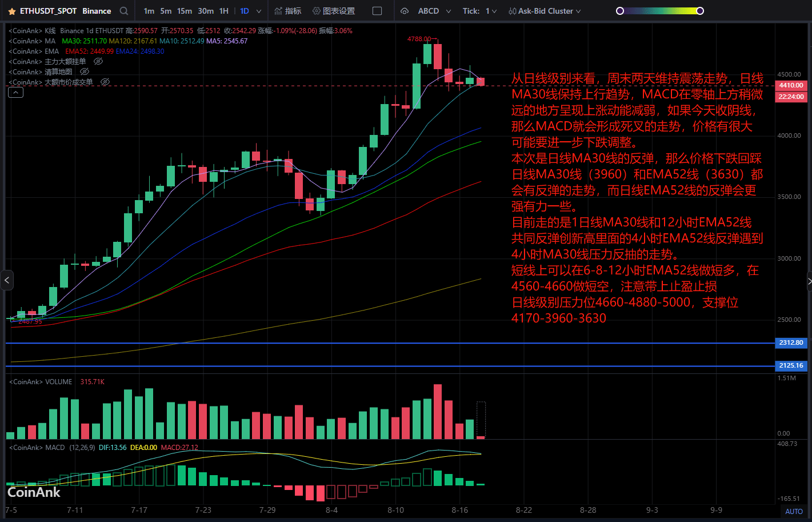This screenshot has width=812, height=522.
Task: Toggle visibility of 主力大额挂单 indicator
Action: tap(98, 61)
